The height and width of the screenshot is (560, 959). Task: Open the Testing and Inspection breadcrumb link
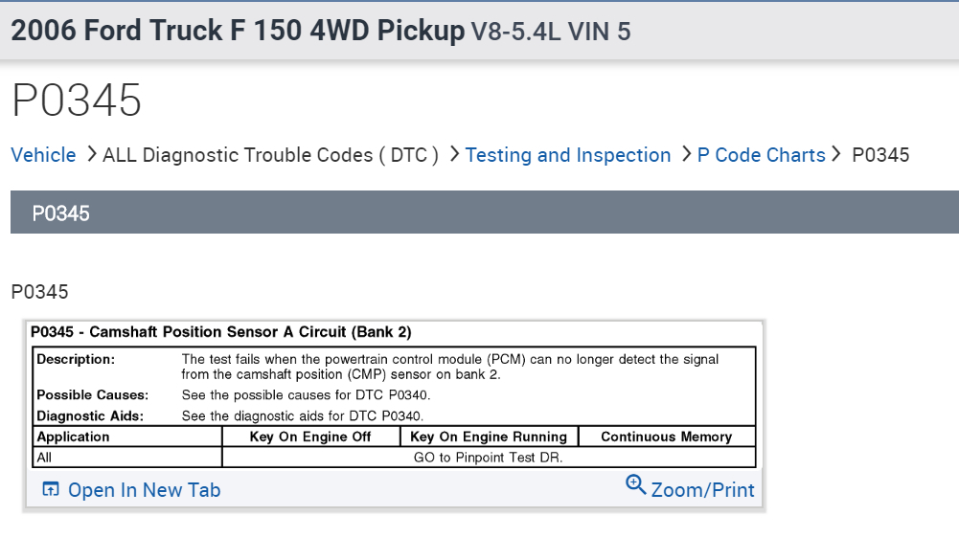[x=568, y=155]
